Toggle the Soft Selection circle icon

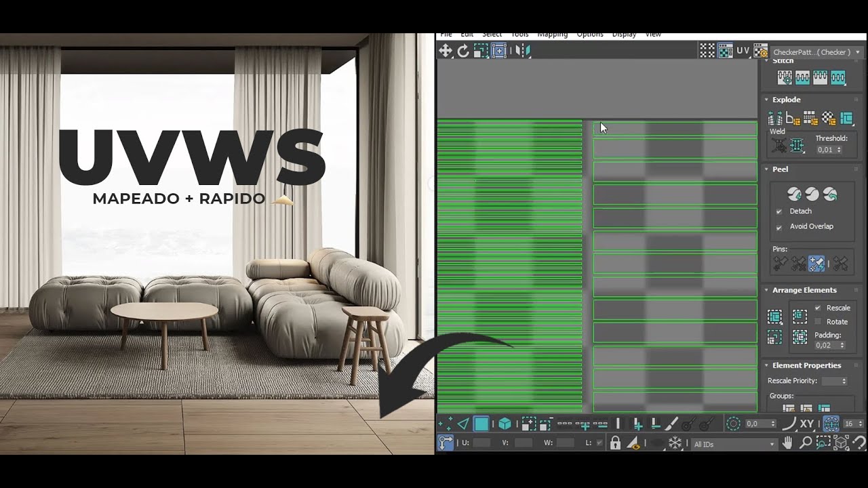tap(733, 424)
